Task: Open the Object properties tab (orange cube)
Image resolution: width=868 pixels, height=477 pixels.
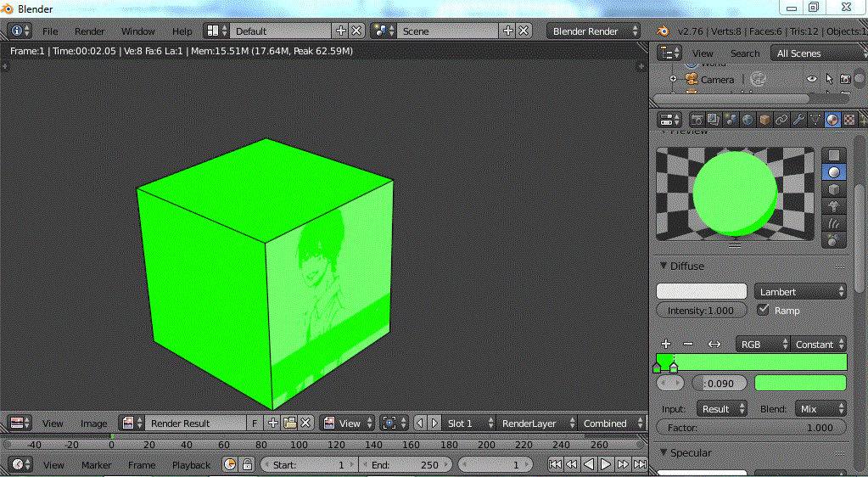Action: (764, 120)
